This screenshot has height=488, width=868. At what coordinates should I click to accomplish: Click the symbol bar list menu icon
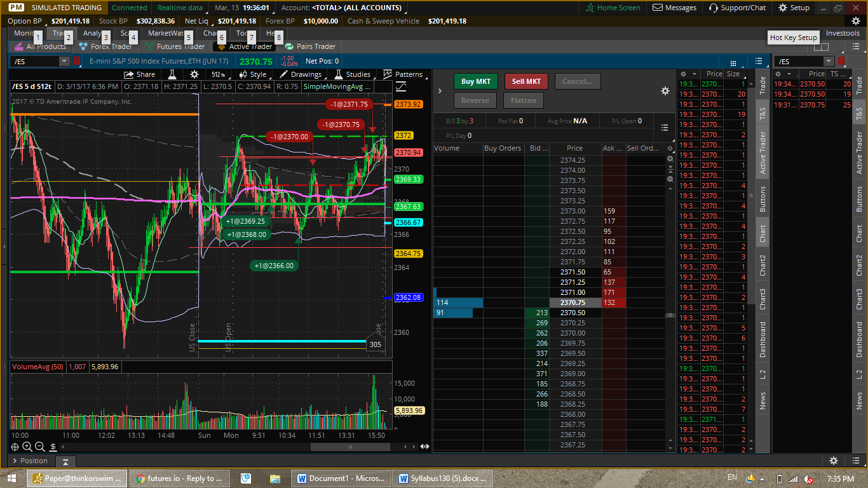tap(759, 61)
